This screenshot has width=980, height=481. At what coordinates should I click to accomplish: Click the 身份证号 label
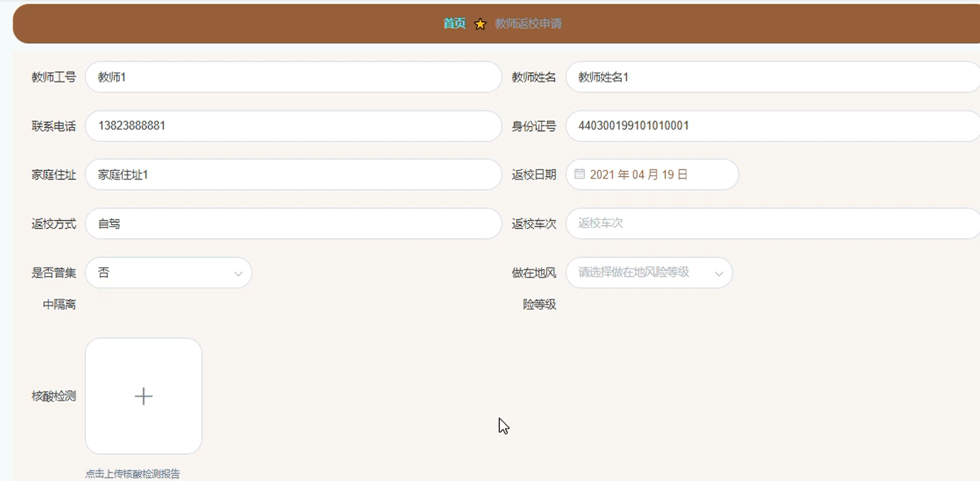pyautogui.click(x=534, y=126)
